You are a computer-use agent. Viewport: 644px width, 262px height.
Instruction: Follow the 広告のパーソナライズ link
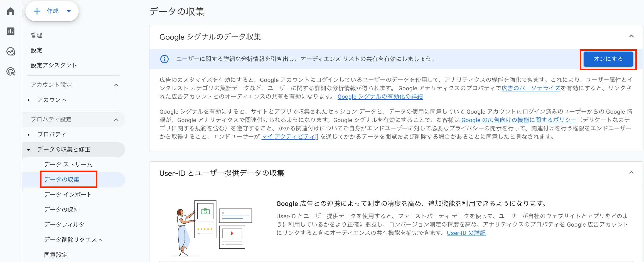[x=531, y=88]
